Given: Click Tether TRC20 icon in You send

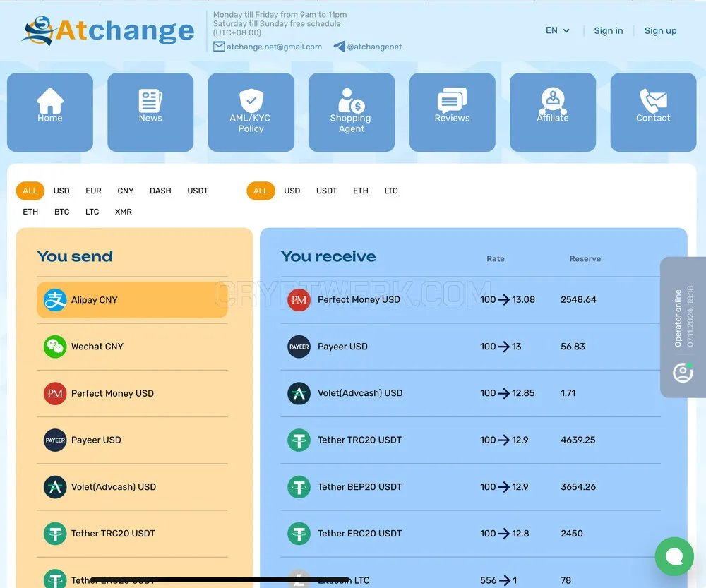Looking at the screenshot, I should pos(55,534).
